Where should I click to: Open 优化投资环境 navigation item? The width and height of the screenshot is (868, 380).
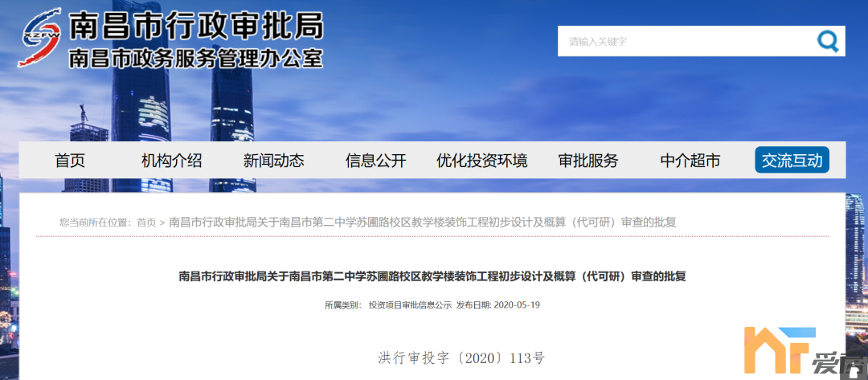(481, 161)
